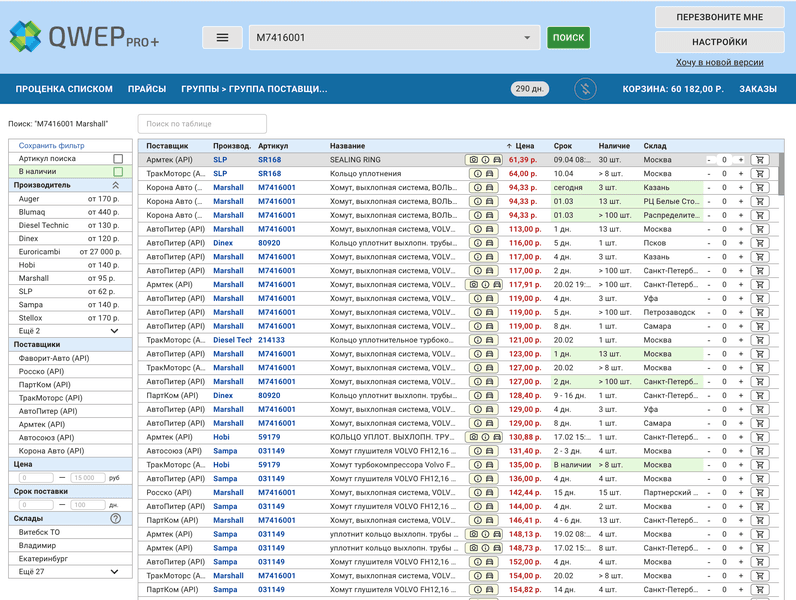
Task: Show car icon in 128,40 р. row
Action: tap(490, 395)
